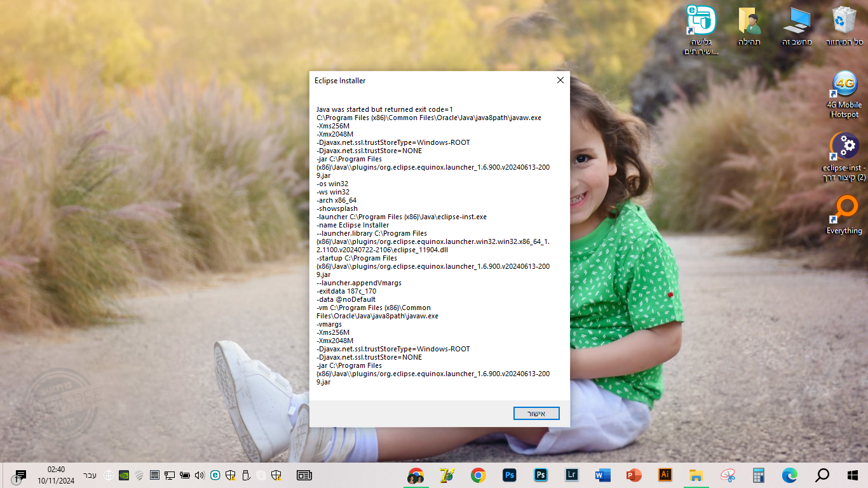The height and width of the screenshot is (488, 868).
Task: Open the taskbar icon with a yellow 7
Action: point(447,475)
